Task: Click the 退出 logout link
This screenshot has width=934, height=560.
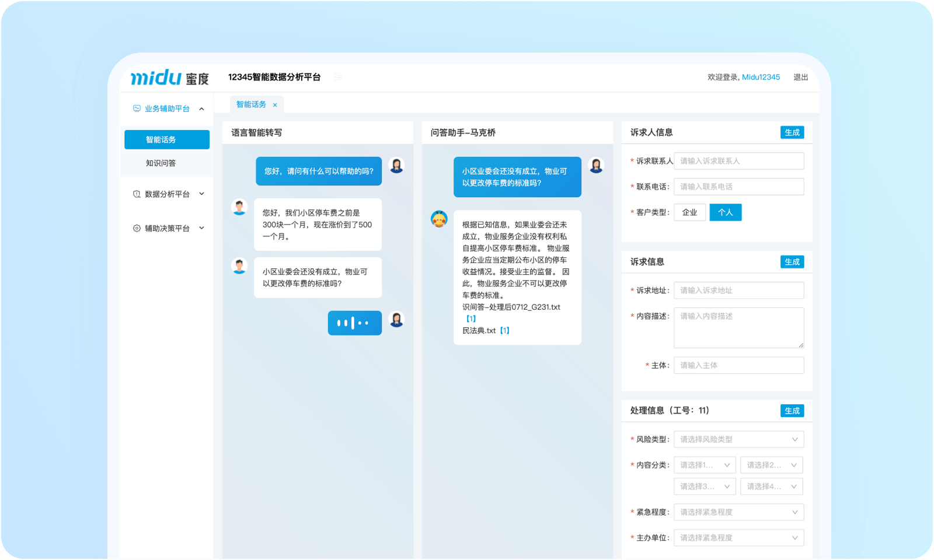Action: [800, 77]
